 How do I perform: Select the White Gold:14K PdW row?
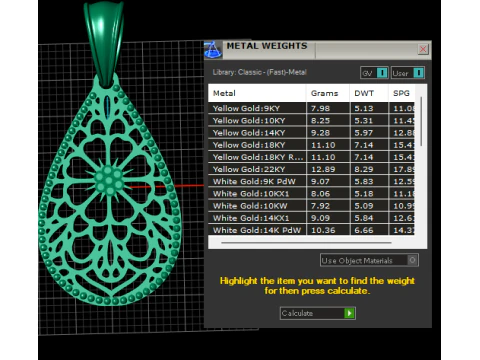[311, 230]
